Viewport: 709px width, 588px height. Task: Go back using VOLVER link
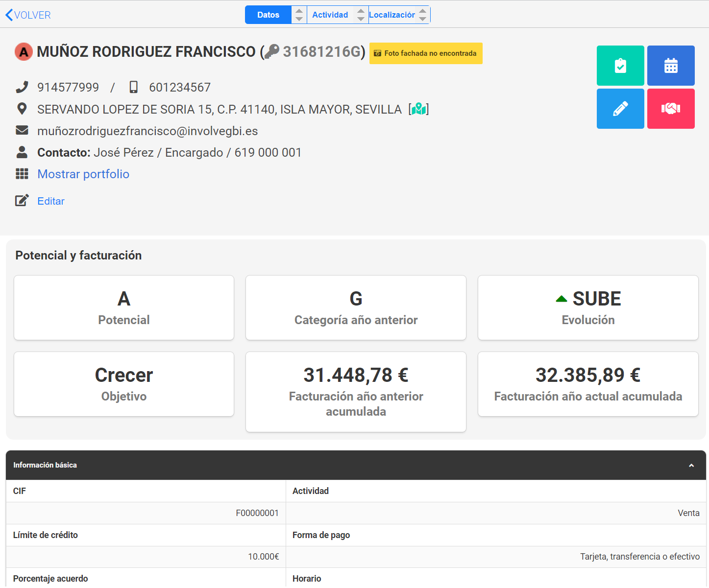(x=28, y=15)
